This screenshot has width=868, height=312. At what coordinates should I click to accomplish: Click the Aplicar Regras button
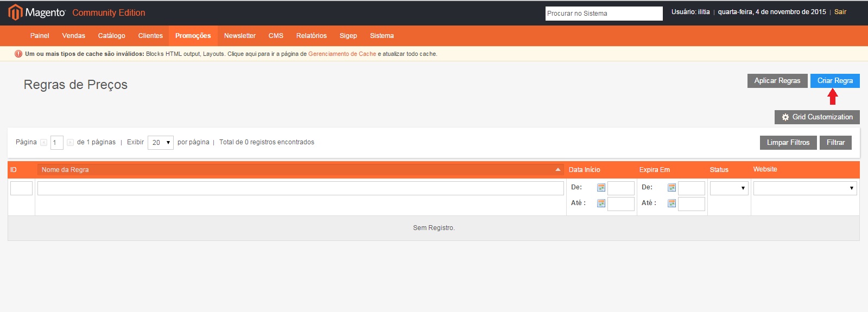click(x=777, y=81)
